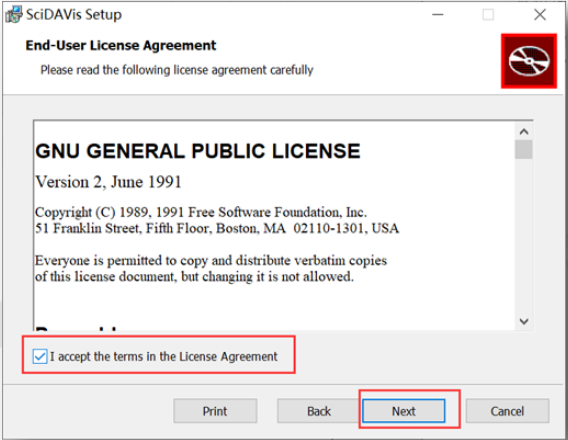
Task: Cancel the SciDAVis setup
Action: (x=508, y=411)
